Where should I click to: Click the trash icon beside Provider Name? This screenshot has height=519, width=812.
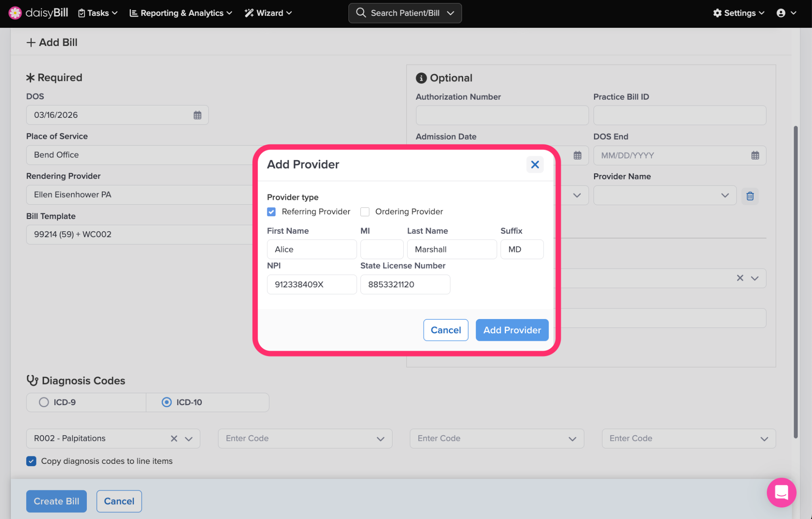point(750,196)
